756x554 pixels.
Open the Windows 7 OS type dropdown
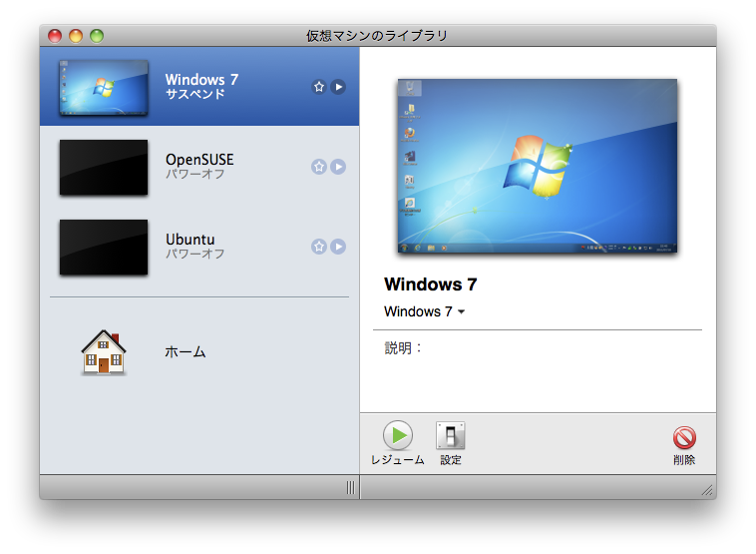click(424, 311)
